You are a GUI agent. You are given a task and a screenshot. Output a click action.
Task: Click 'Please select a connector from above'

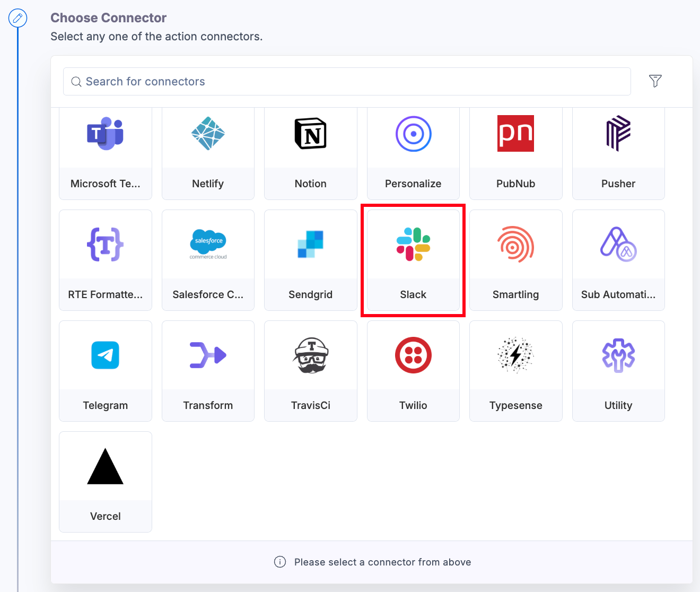[x=383, y=562]
